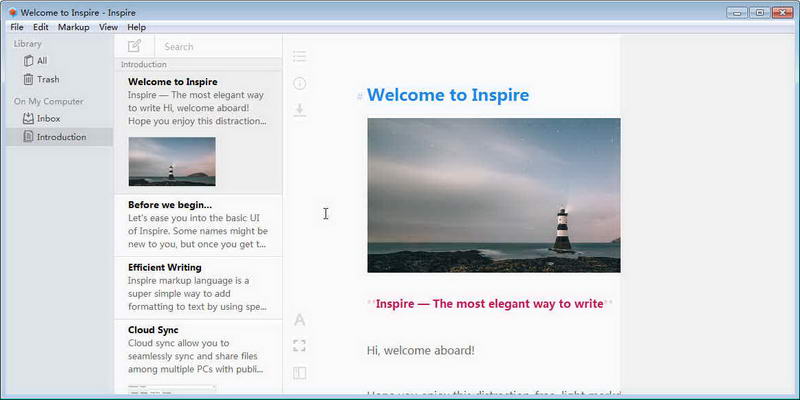Click the 'On My Computer' section label
Viewport: 800px width, 400px height.
click(48, 101)
